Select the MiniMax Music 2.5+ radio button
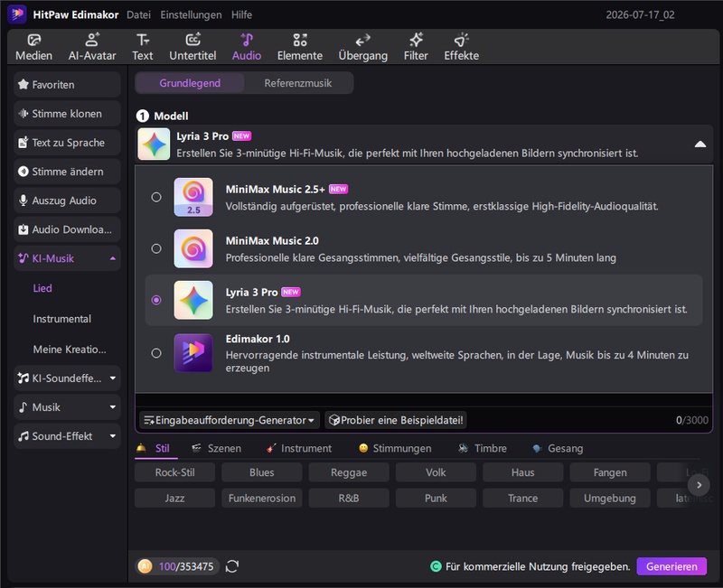 (x=156, y=197)
